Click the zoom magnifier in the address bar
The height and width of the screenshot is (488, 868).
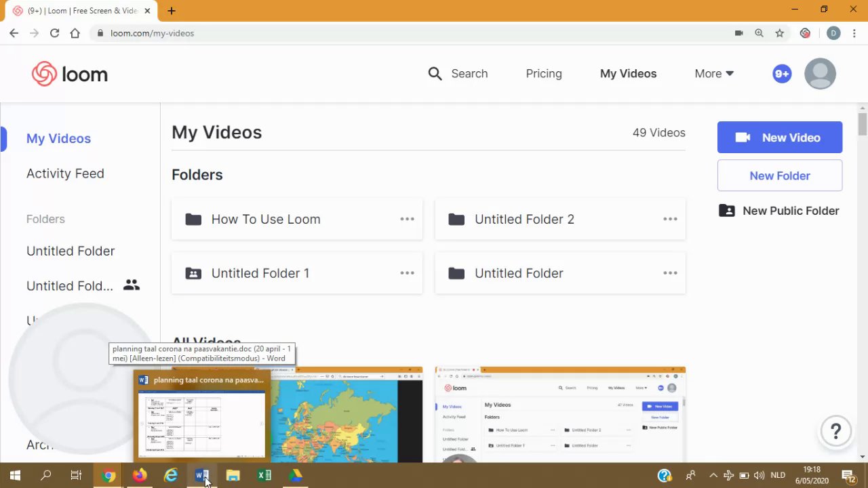759,33
